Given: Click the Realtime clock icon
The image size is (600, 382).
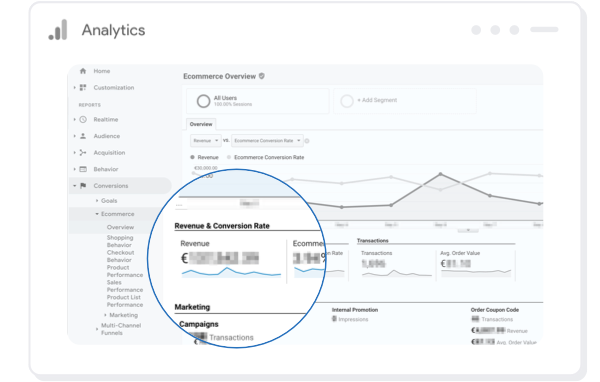Looking at the screenshot, I should (x=83, y=119).
